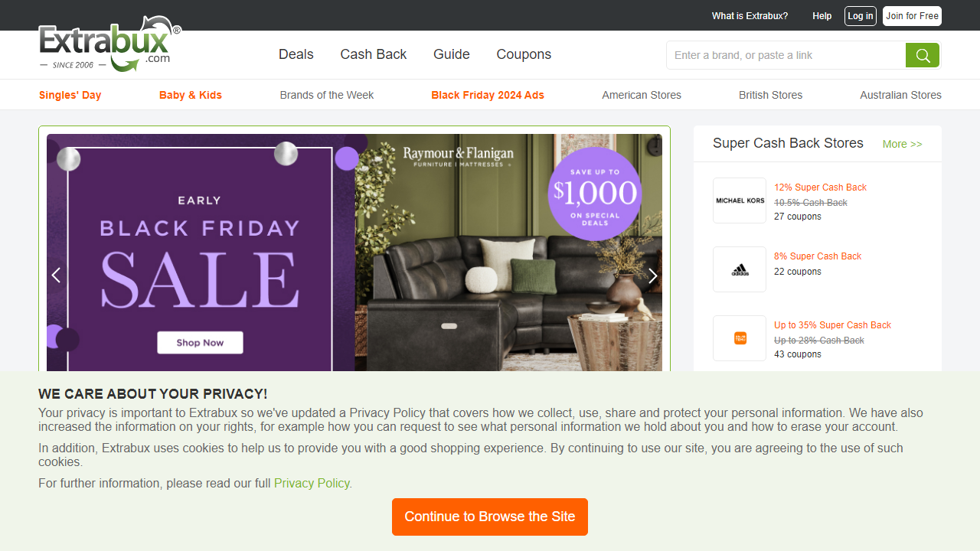980x551 pixels.
Task: Advance to next banner slide arrow
Action: click(x=652, y=275)
